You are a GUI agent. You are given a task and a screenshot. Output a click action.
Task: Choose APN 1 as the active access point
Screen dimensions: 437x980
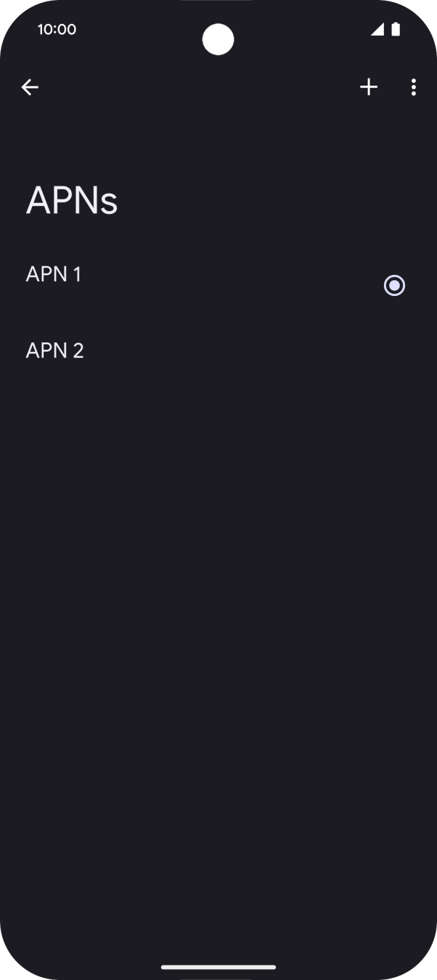pyautogui.click(x=394, y=286)
